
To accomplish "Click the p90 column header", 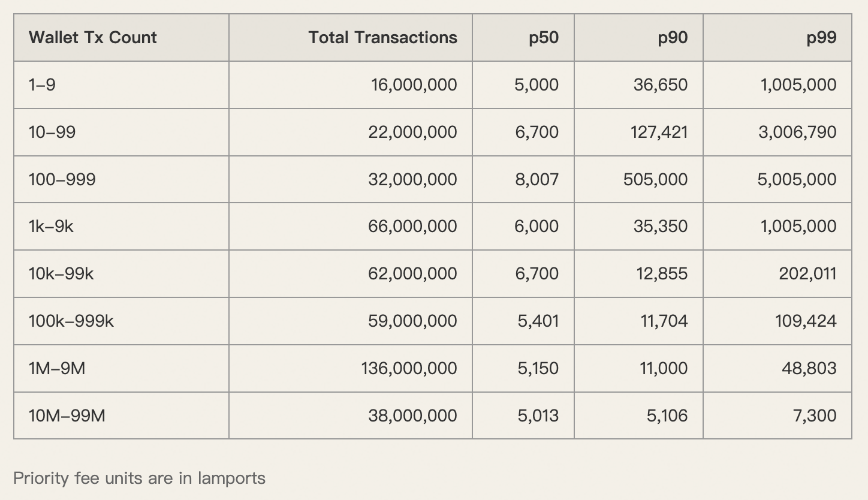I will [x=672, y=37].
